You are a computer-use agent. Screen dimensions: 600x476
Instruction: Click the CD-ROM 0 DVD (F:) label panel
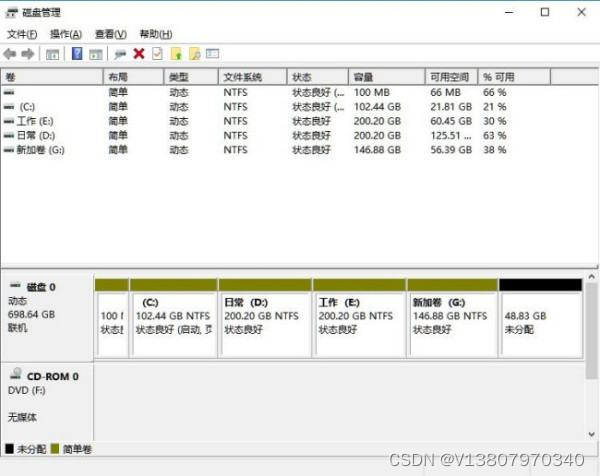coord(47,402)
